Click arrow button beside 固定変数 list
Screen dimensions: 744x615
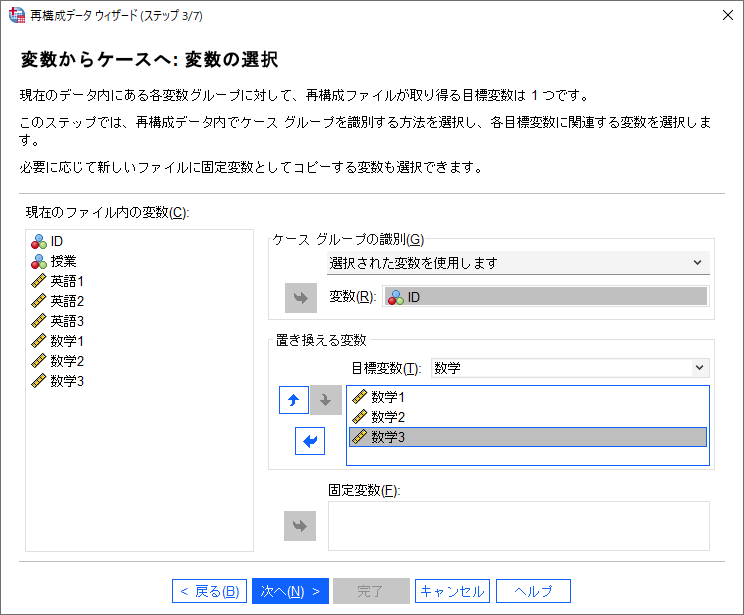[x=300, y=525]
